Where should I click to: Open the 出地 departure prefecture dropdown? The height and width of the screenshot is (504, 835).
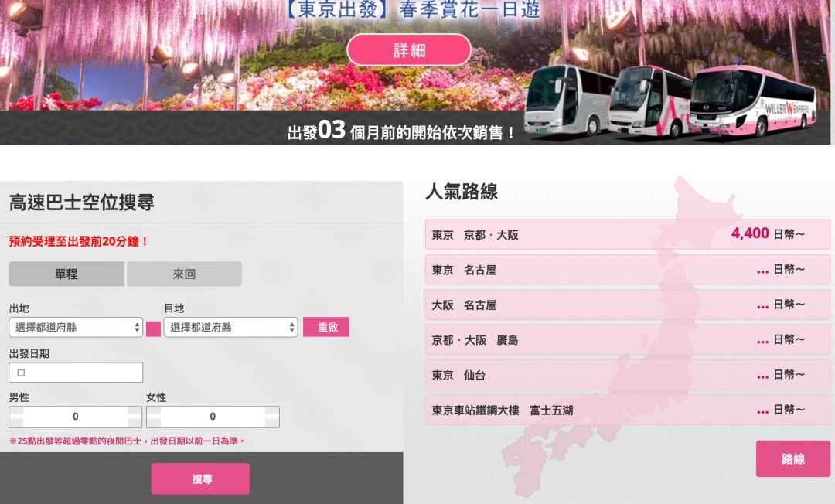click(75, 327)
